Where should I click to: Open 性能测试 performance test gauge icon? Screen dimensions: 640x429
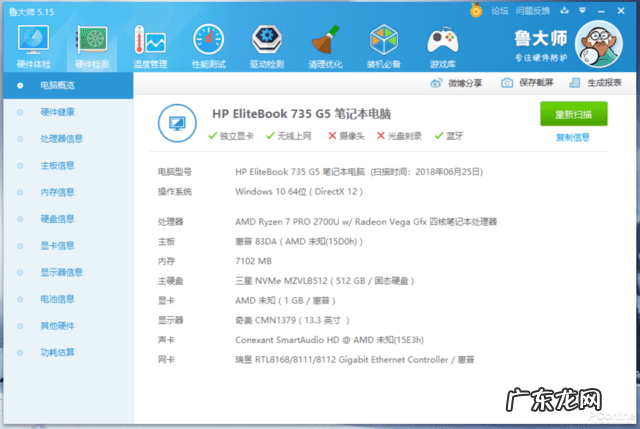(x=209, y=43)
